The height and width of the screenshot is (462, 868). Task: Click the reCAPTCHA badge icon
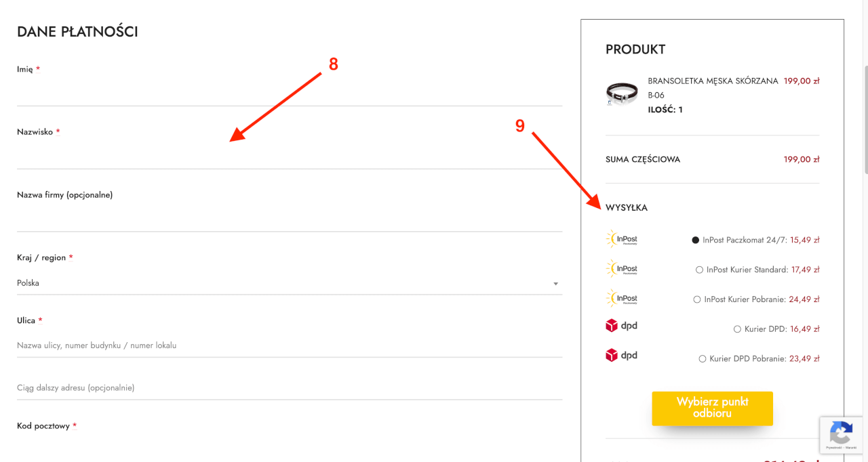tap(841, 432)
